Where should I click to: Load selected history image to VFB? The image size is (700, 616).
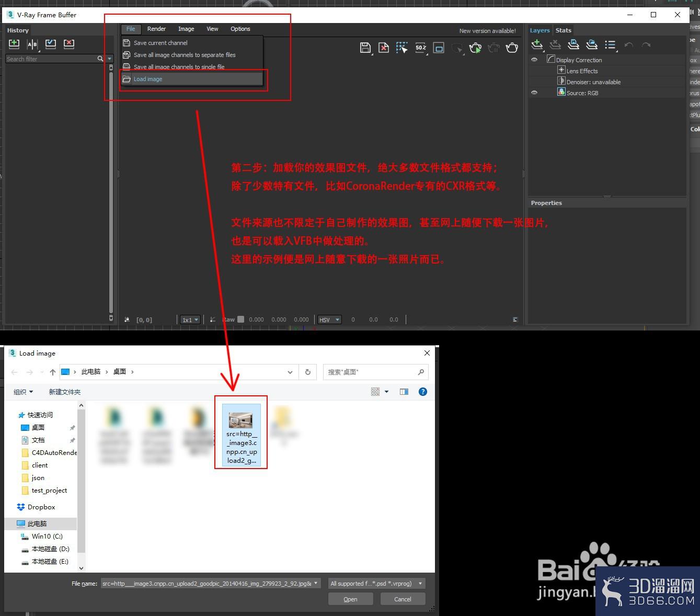pyautogui.click(x=51, y=44)
